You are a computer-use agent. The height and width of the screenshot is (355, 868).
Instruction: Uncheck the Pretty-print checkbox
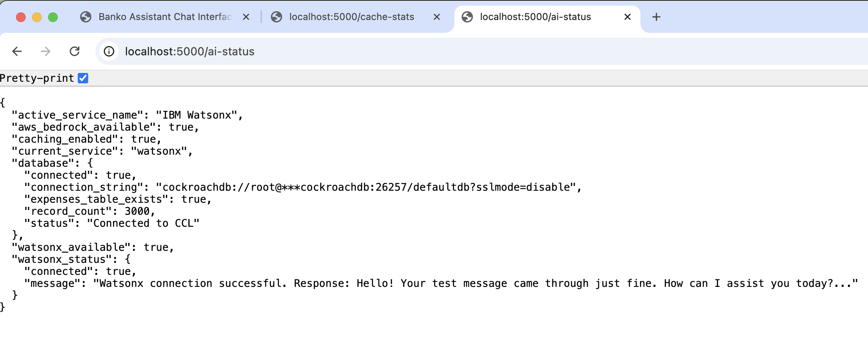pyautogui.click(x=83, y=78)
